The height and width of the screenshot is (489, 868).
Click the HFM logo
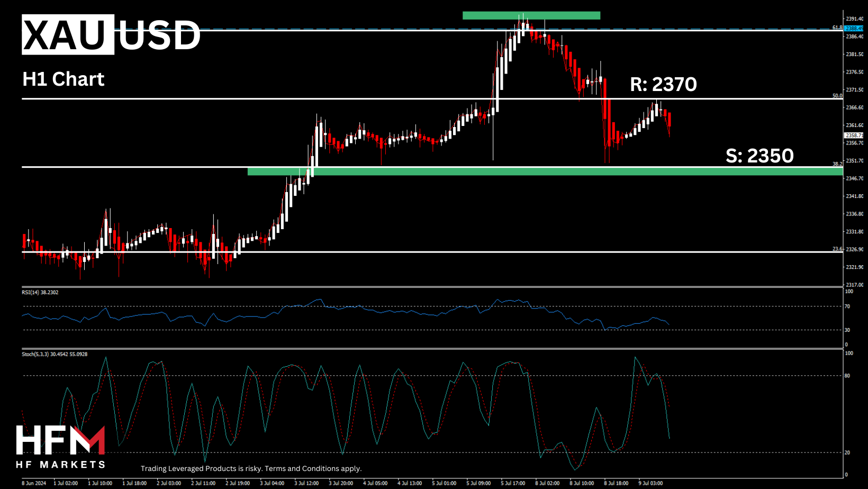pos(60,446)
